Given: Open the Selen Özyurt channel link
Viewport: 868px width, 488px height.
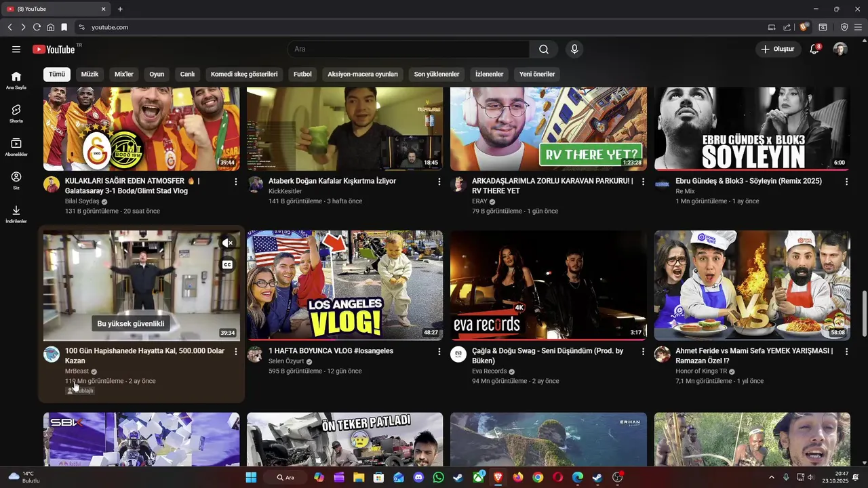Looking at the screenshot, I should point(286,361).
